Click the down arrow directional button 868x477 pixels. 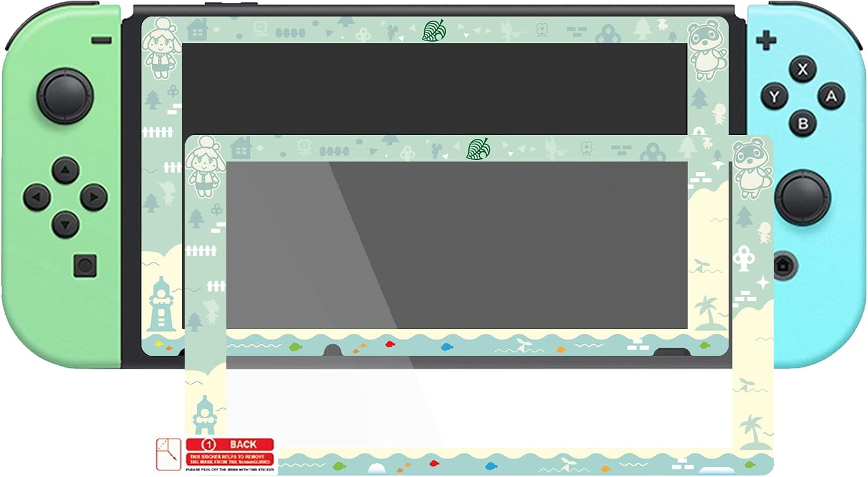[x=65, y=225]
